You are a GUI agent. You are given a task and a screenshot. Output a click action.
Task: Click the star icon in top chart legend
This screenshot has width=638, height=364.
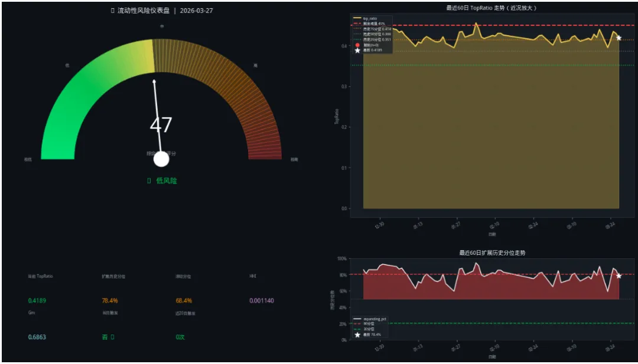pyautogui.click(x=357, y=50)
